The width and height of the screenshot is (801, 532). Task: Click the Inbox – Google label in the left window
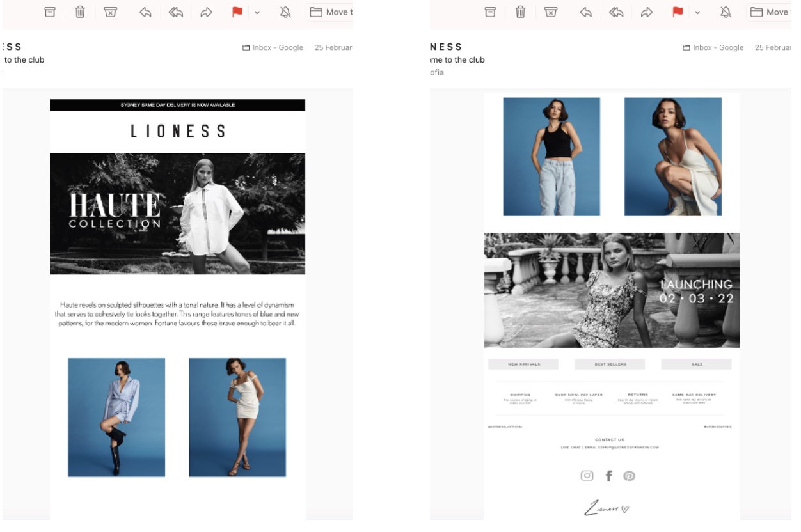(273, 47)
